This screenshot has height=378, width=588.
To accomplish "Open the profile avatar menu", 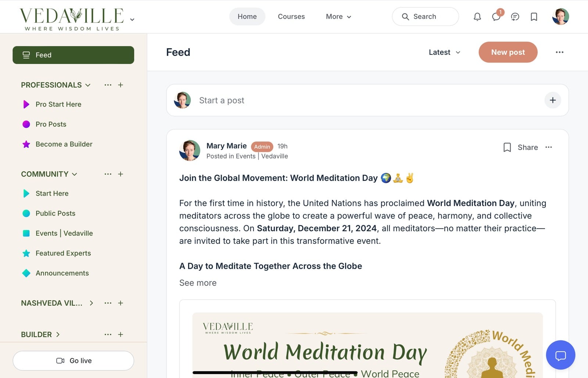I will click(560, 17).
